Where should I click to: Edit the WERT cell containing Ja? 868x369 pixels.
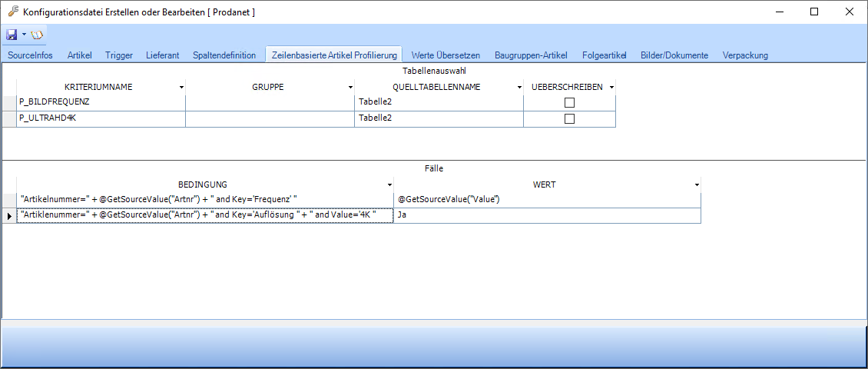click(x=546, y=216)
